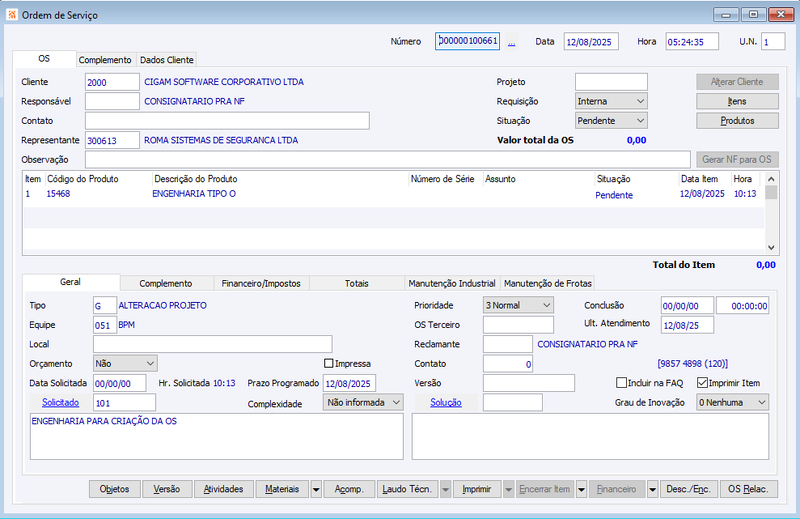
Task: Enable the Incluir na FAQ checkbox
Action: (x=621, y=383)
